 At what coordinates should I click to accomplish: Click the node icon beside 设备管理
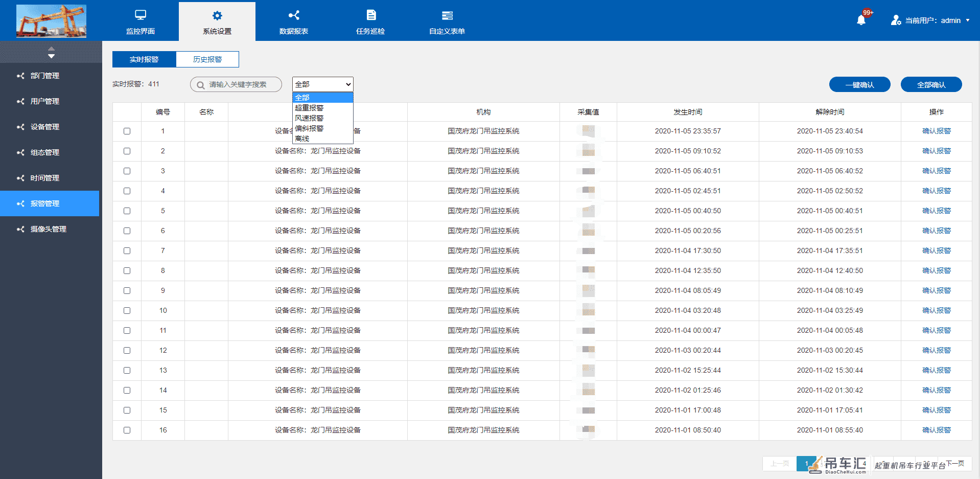pyautogui.click(x=20, y=127)
